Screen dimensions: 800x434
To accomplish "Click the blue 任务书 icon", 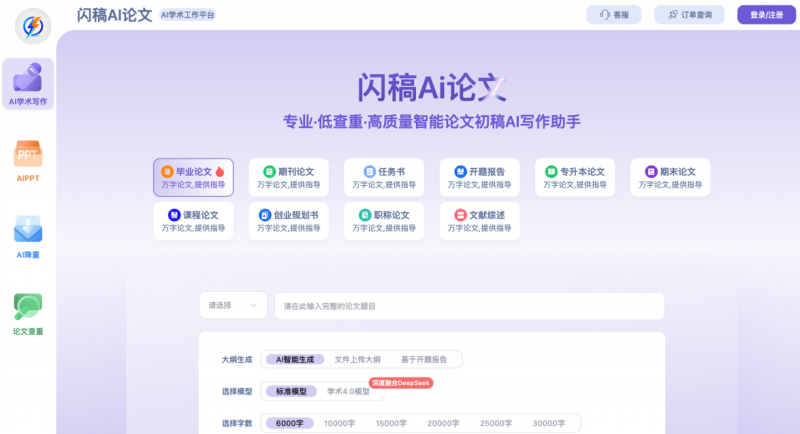I will 369,171.
